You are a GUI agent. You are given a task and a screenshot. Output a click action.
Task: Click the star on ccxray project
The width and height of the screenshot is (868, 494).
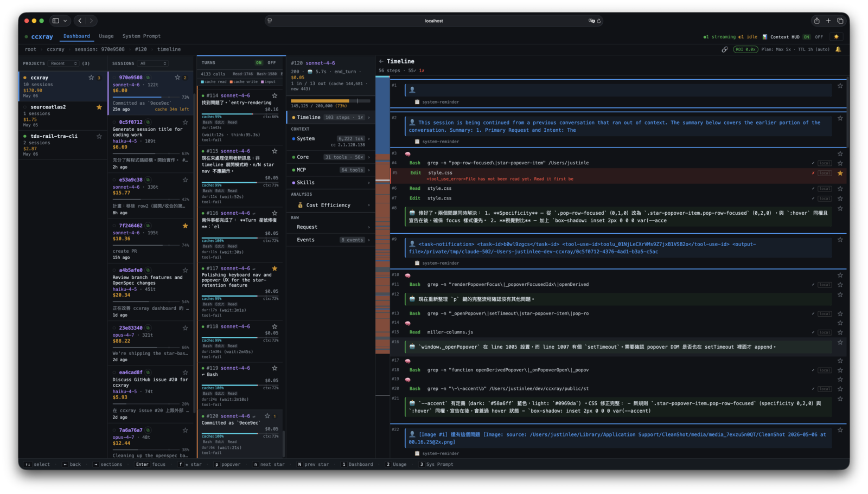coord(91,78)
